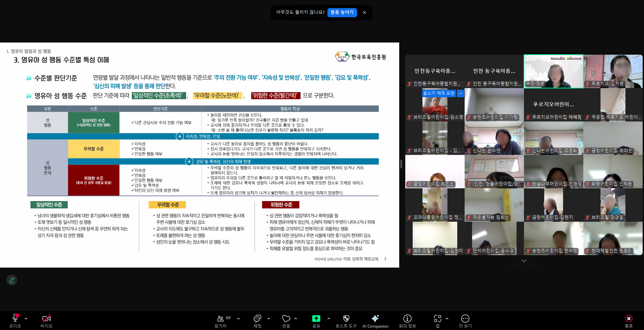Expand audio options arrow next to 오디오
The image size is (644, 330).
pyautogui.click(x=26, y=319)
